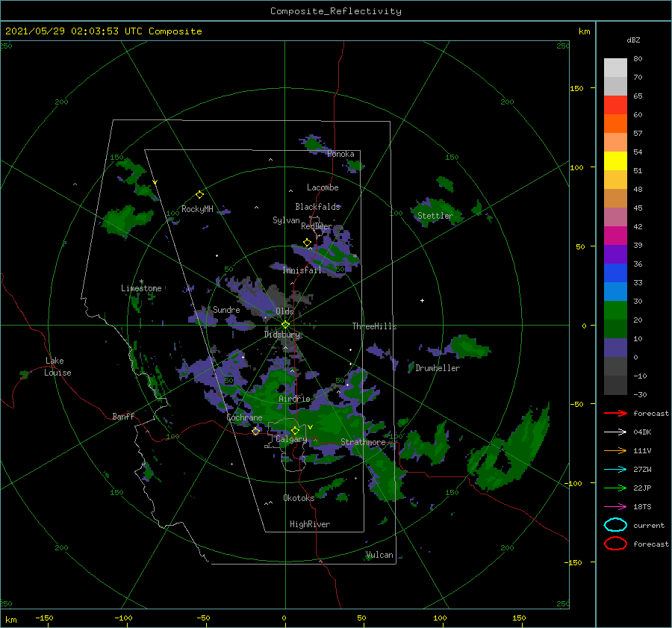Viewport: 672px width, 628px height.
Task: Click the 18TS legend text
Action: [642, 507]
